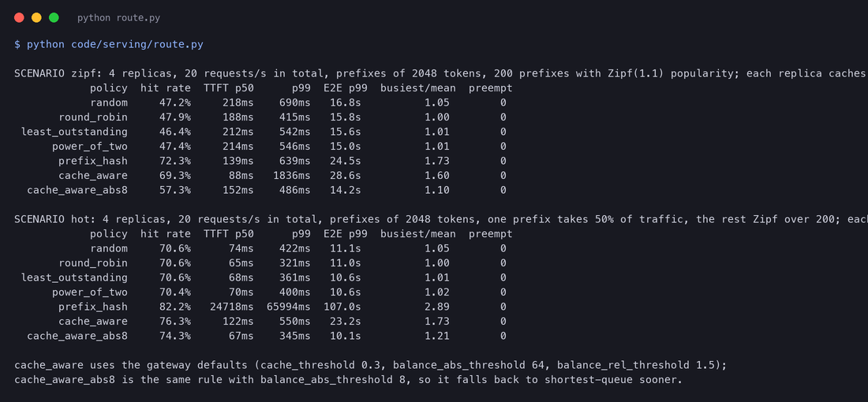Click zipf cache_aware_abs8 E2E p99 14.2s

(346, 190)
